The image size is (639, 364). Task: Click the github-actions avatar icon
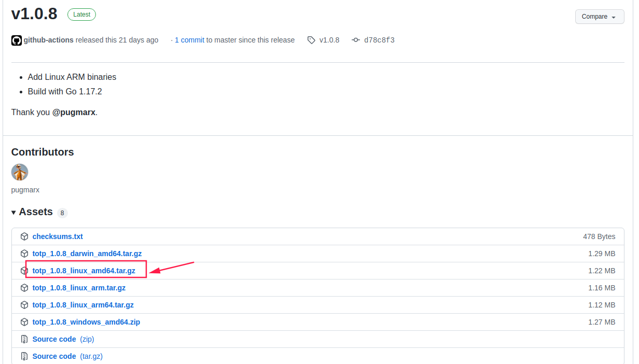click(17, 40)
